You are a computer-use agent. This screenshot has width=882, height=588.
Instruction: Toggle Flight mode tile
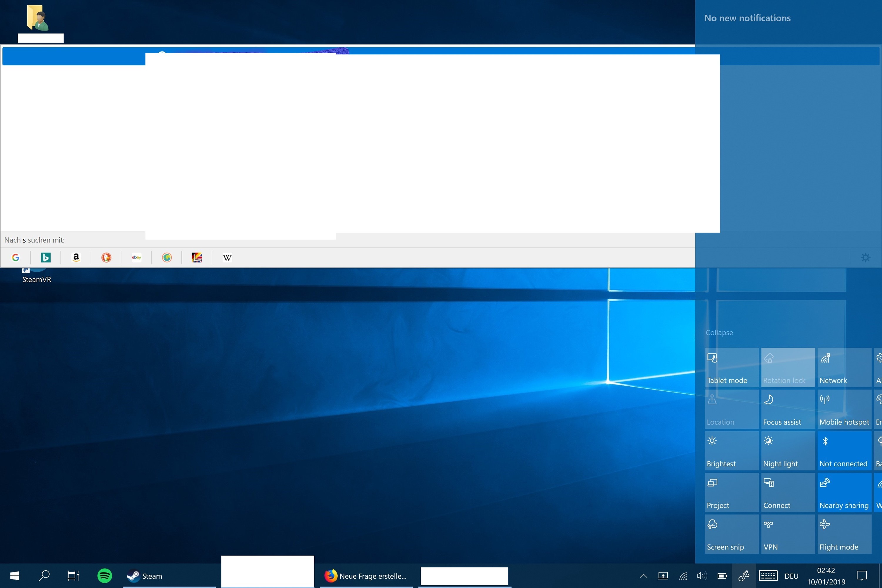tap(844, 534)
